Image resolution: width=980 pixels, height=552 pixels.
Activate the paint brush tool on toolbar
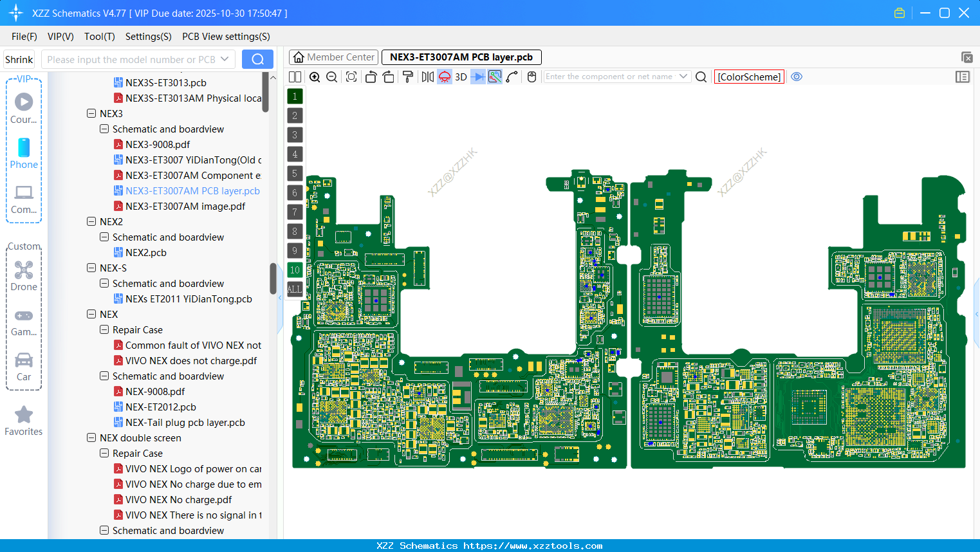pyautogui.click(x=407, y=77)
